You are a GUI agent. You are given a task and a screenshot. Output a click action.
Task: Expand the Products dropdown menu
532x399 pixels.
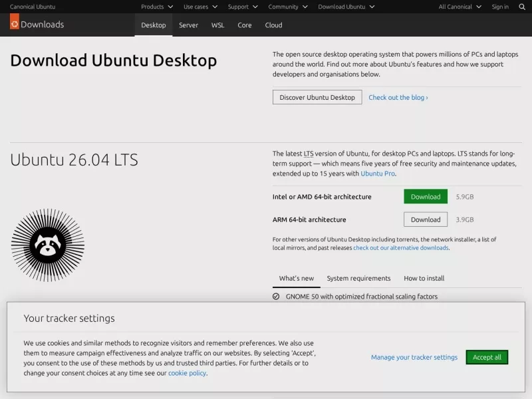(x=157, y=7)
